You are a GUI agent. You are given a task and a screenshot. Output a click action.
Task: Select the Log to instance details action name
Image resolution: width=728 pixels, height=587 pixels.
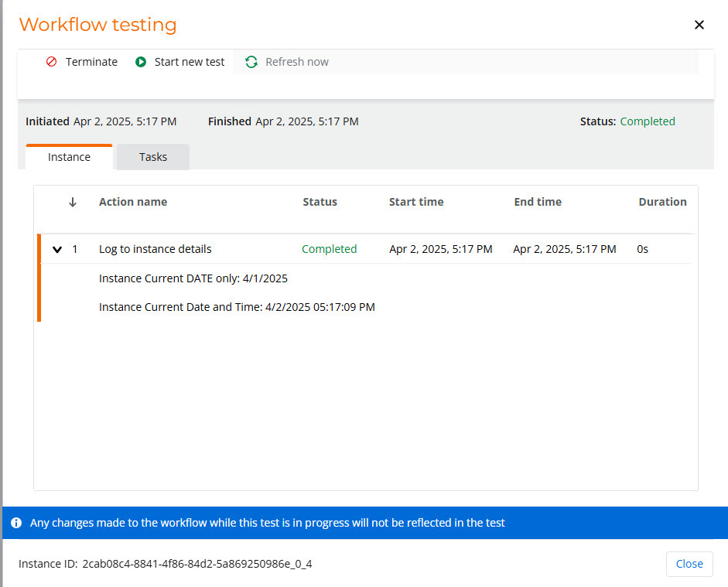point(155,249)
